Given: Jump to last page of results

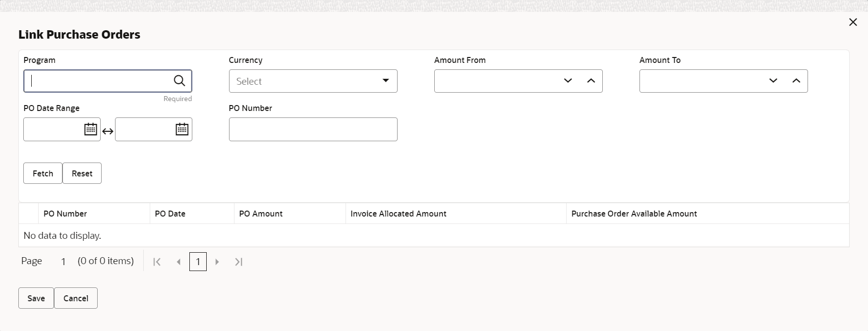Looking at the screenshot, I should point(238,262).
